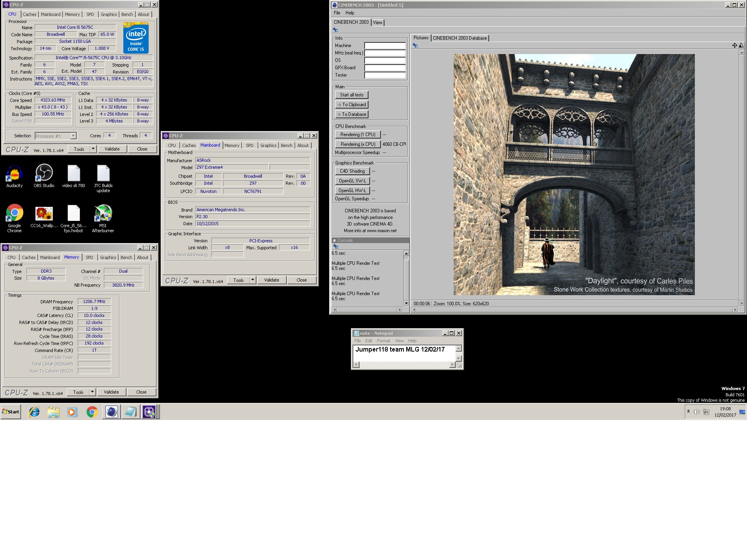747x560 pixels.
Task: Click Show Desktop at taskbar end
Action: point(742,412)
